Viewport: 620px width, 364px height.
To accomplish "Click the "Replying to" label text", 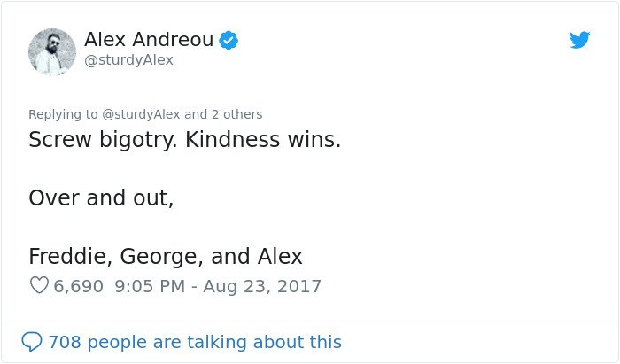I will tap(63, 114).
